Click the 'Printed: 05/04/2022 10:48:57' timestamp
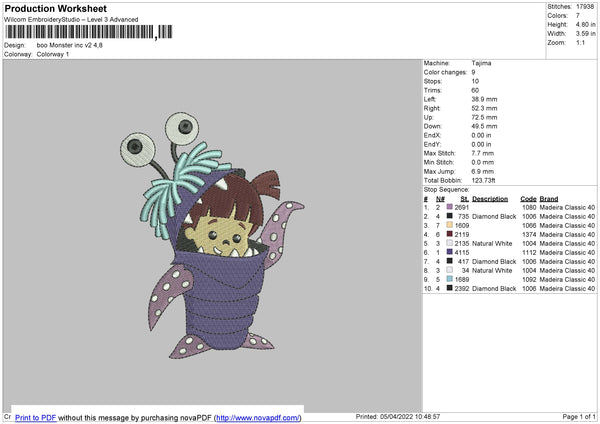The height and width of the screenshot is (424, 600). pyautogui.click(x=398, y=416)
